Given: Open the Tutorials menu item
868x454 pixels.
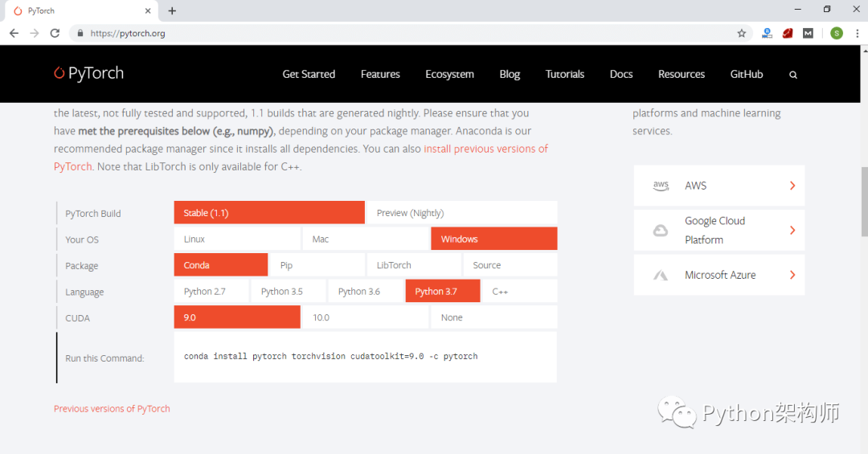Looking at the screenshot, I should (x=565, y=74).
